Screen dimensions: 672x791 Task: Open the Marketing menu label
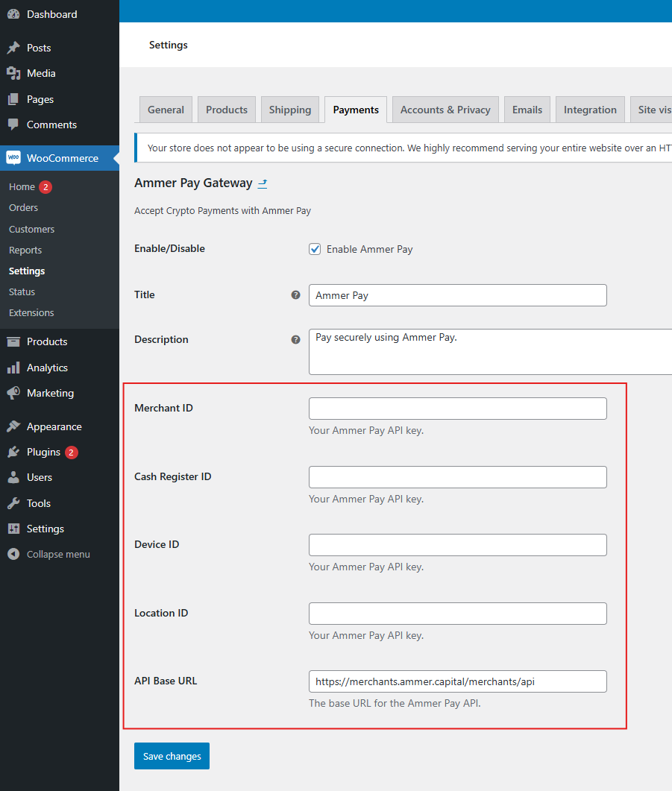point(50,392)
